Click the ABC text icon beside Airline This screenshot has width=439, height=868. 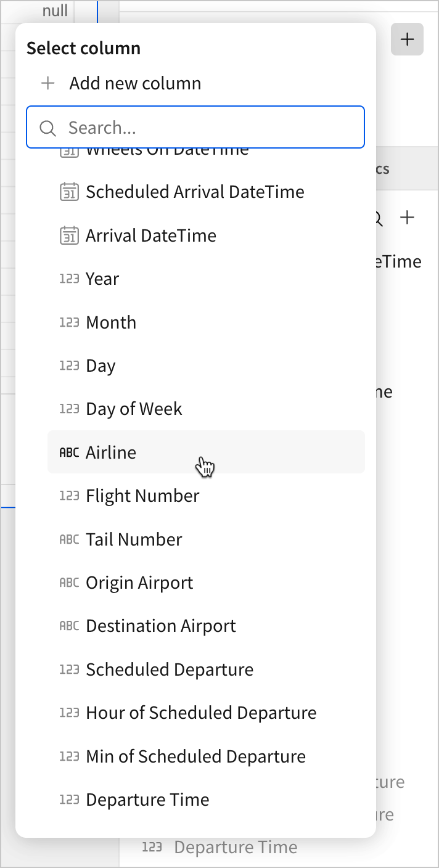[x=69, y=452]
